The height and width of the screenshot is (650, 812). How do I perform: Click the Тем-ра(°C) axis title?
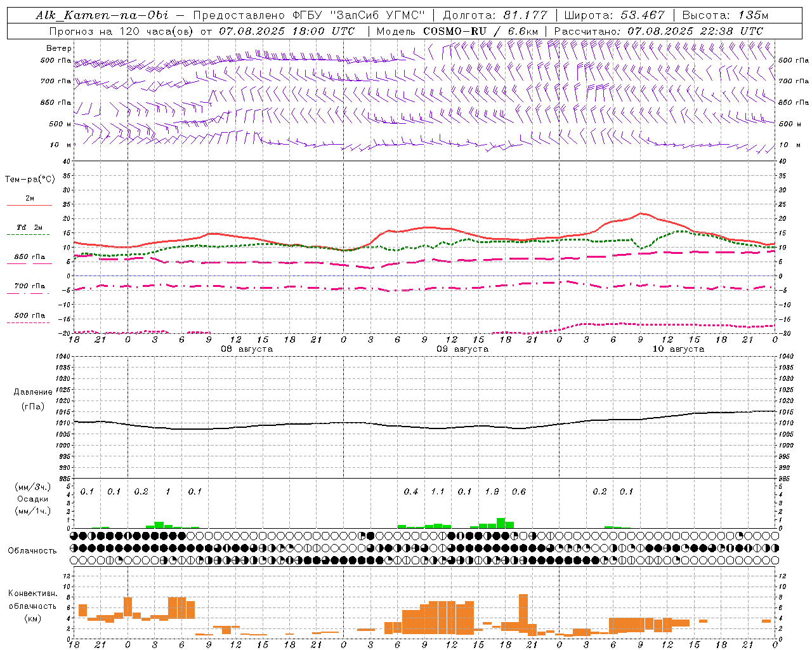pos(30,179)
